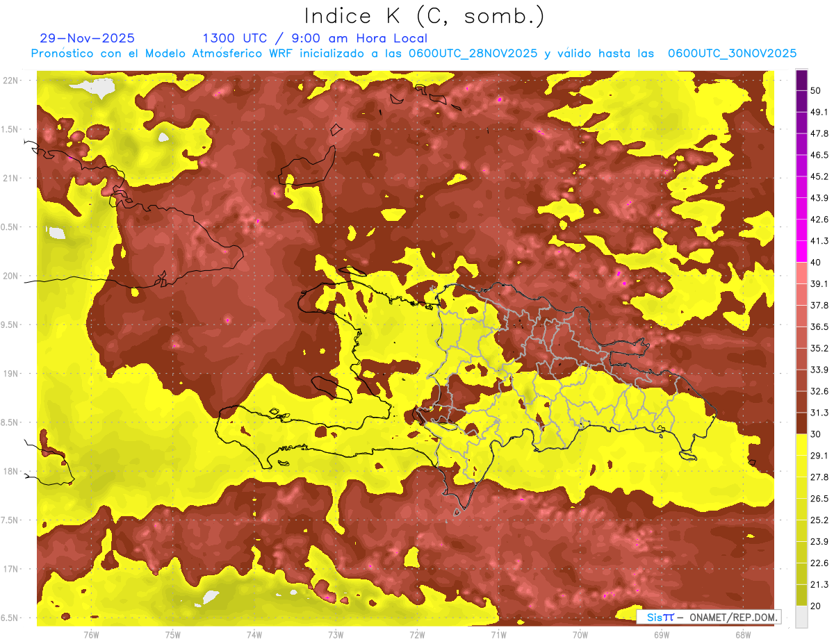This screenshot has width=834, height=644.
Task: Click the '75W' longitude label
Action: pyautogui.click(x=173, y=634)
